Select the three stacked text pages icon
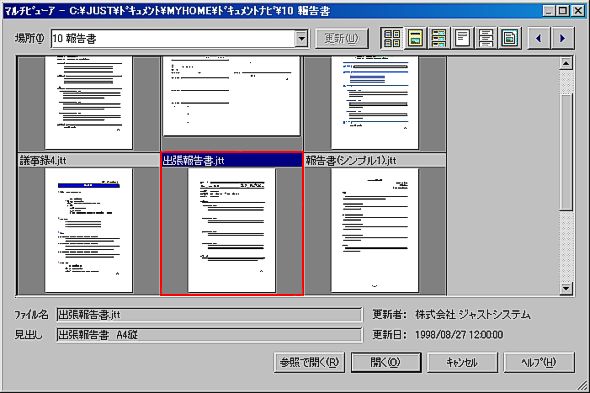Viewport: 590px width, 393px height. [486, 38]
